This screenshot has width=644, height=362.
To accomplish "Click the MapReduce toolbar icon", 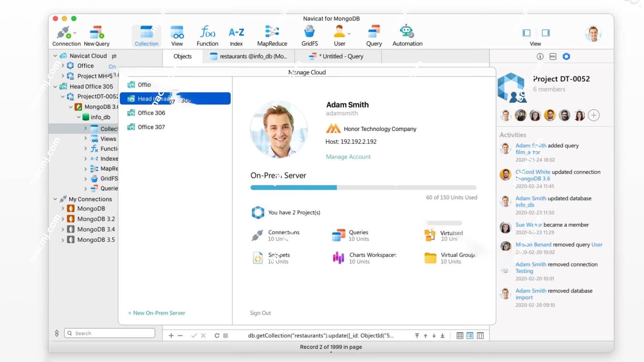I will [272, 32].
